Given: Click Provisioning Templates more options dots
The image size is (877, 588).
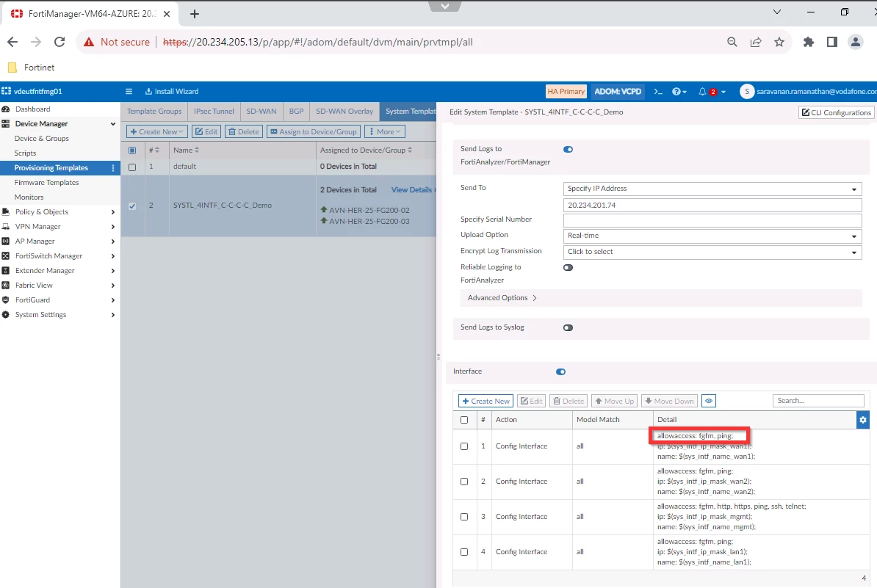Looking at the screenshot, I should 113,168.
